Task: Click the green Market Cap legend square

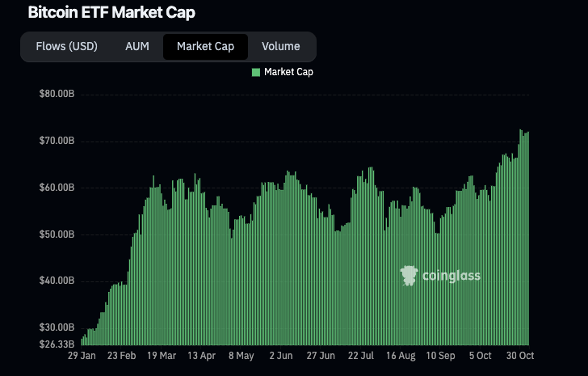Action: click(256, 72)
